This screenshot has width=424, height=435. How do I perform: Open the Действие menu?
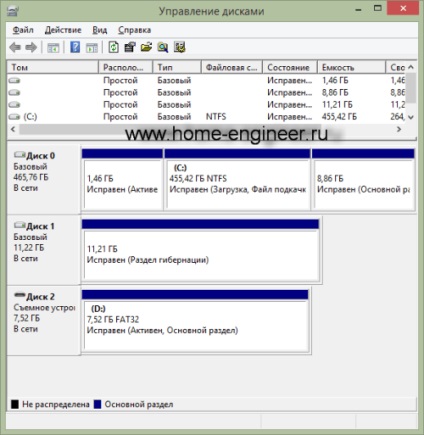pyautogui.click(x=63, y=30)
